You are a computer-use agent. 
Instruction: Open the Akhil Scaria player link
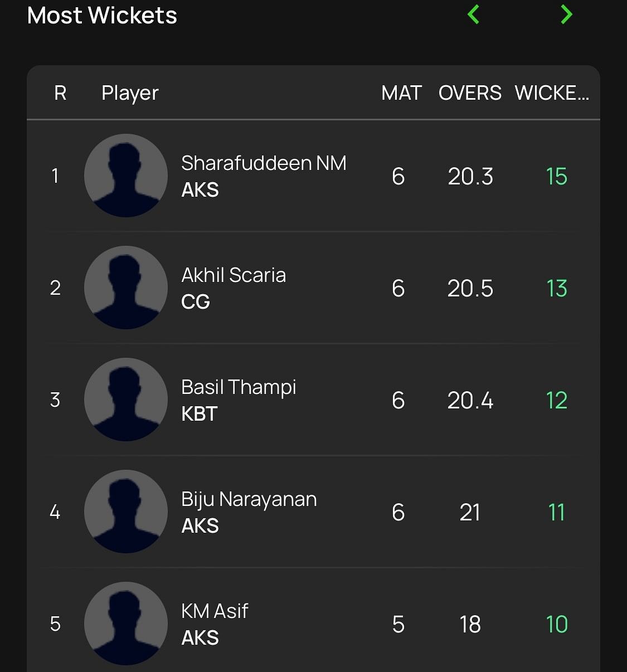point(234,275)
